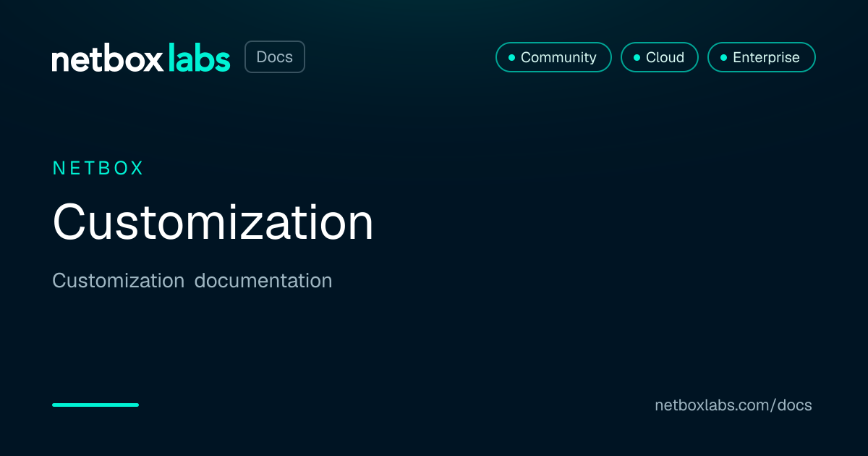Click the netbox labs logo
Screen dimensions: 868x456
pos(141,57)
